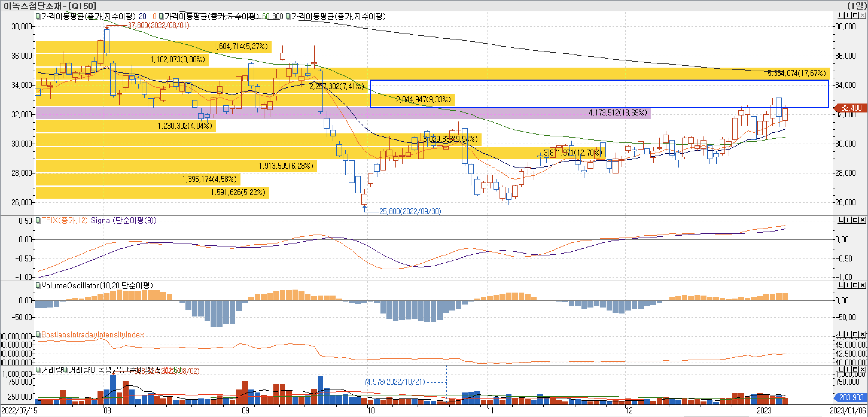
Task: Maximize the TRIX indicator panel
Action: (856, 220)
